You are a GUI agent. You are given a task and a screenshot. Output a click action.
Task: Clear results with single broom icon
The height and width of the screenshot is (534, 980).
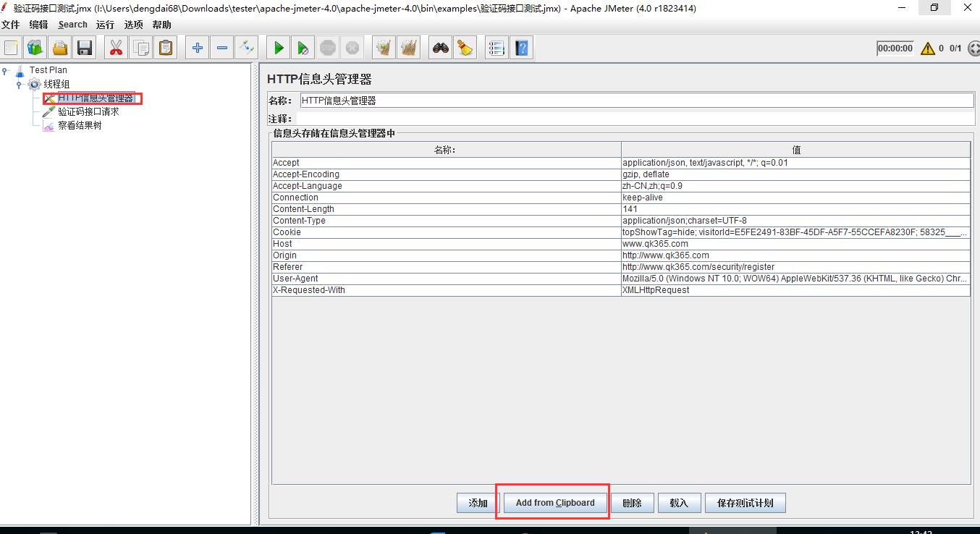pyautogui.click(x=384, y=48)
